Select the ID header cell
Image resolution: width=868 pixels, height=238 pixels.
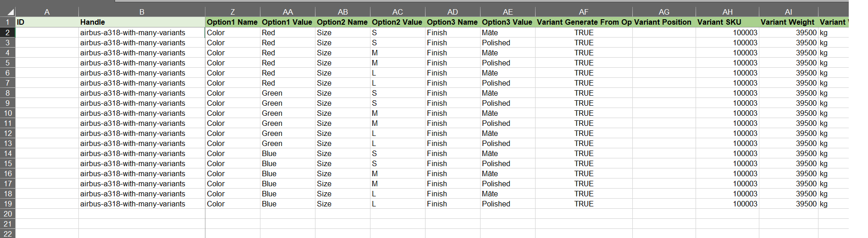tap(47, 22)
